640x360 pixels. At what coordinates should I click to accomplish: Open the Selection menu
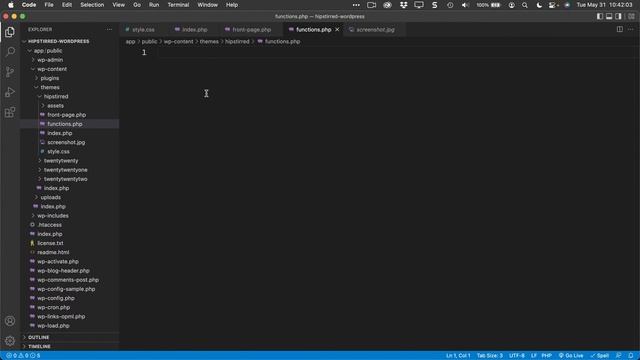[92, 5]
